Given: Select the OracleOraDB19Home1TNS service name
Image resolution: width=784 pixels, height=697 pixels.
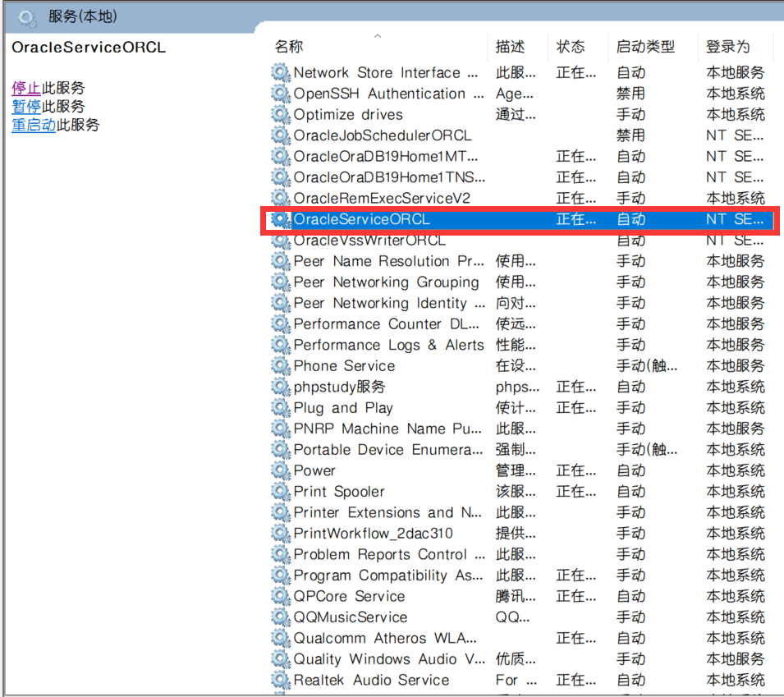Looking at the screenshot, I should (389, 177).
